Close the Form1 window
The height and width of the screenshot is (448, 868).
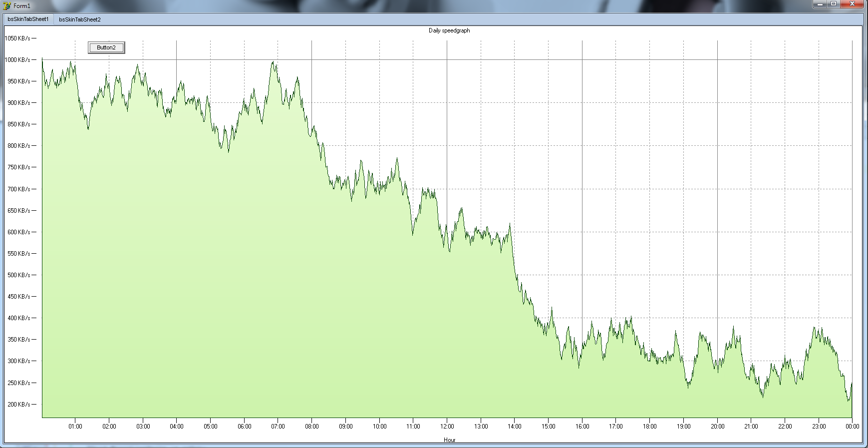coord(852,4)
